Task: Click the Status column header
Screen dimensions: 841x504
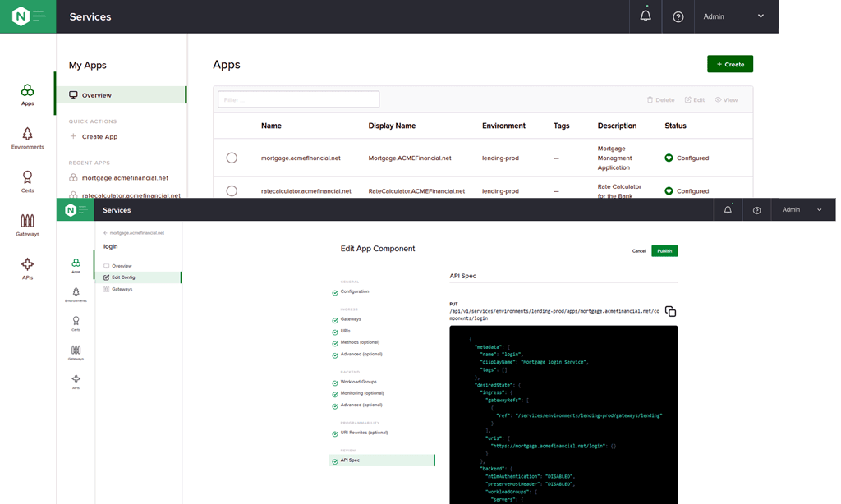Action: click(x=675, y=126)
